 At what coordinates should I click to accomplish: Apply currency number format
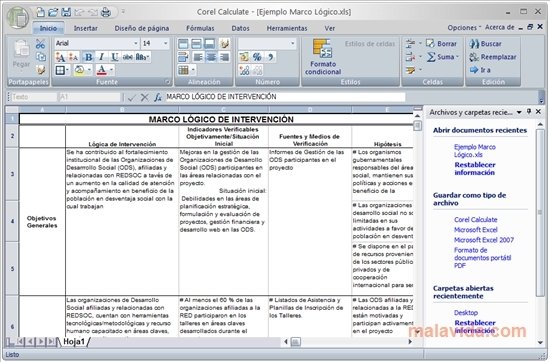point(244,57)
